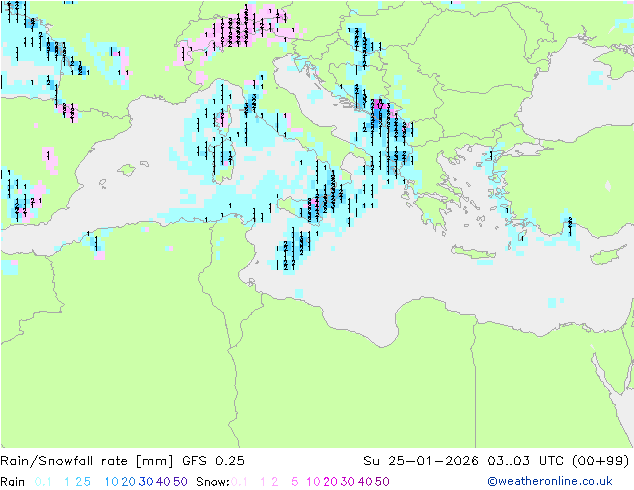Open the weatheronline.co.uk copyright link
634x490 pixels.
pos(550,481)
